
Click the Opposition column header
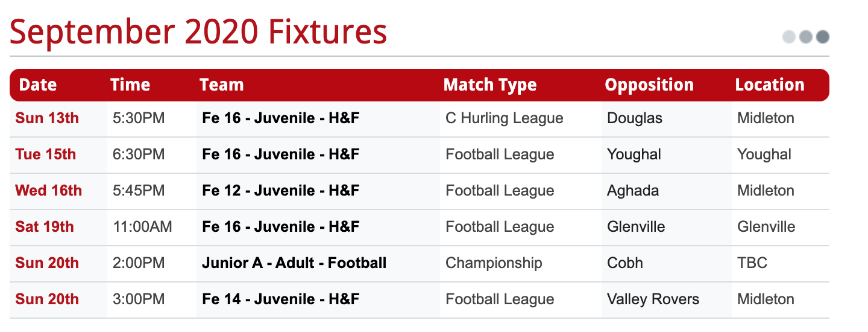pos(649,85)
